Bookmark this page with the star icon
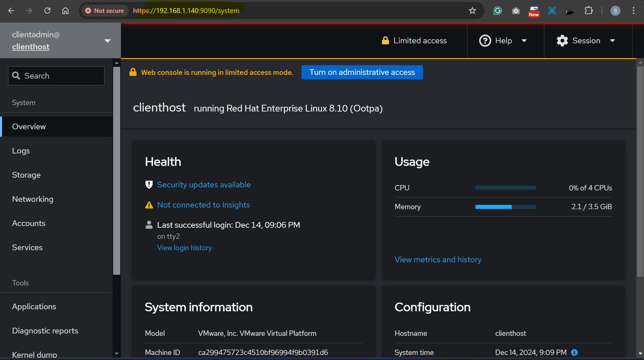644x360 pixels. (x=472, y=11)
